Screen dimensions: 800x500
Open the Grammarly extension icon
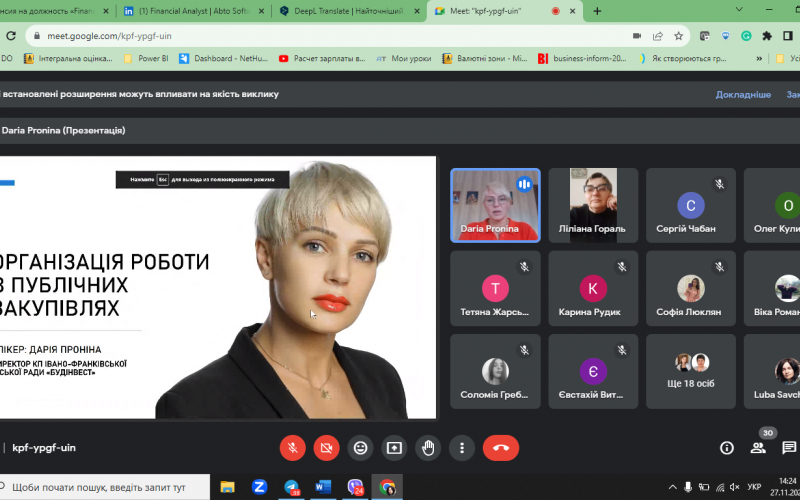pos(746,36)
